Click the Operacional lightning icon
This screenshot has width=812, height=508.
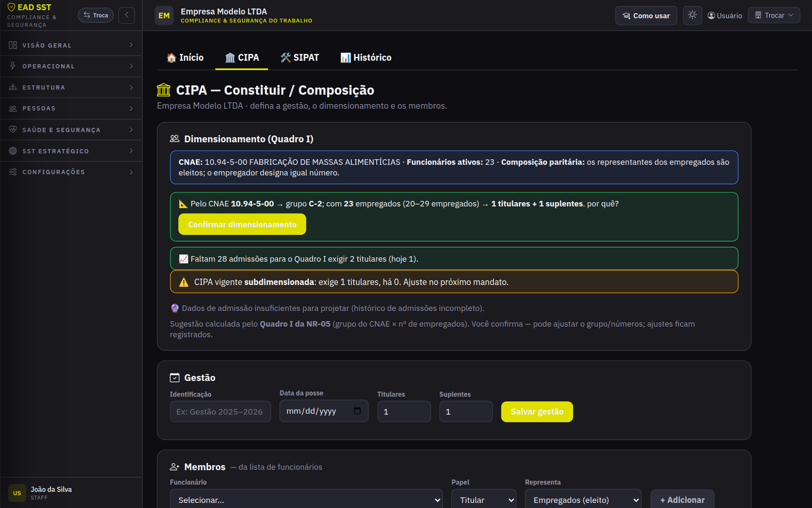coord(13,66)
